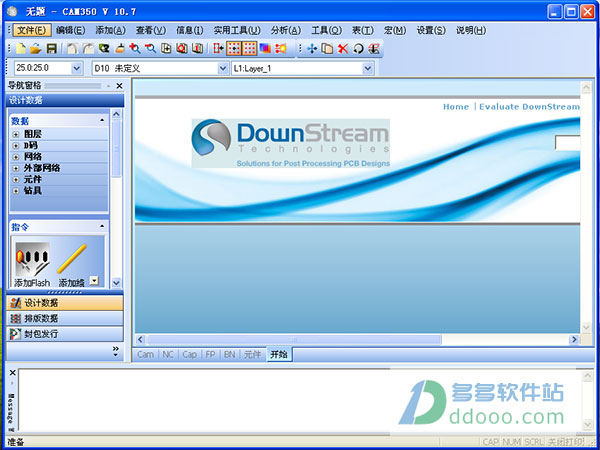The image size is (600, 450).
Task: Open the L1:Layer_1 layer dropdown
Action: tap(368, 68)
